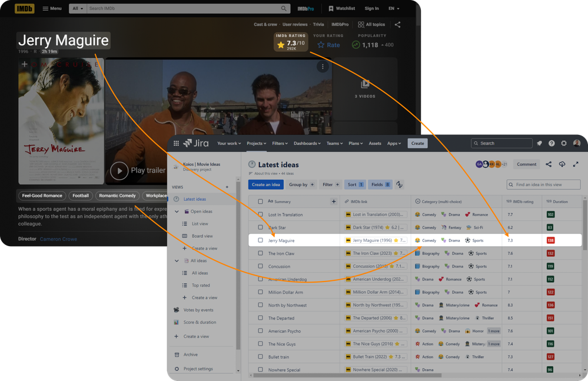The width and height of the screenshot is (588, 381).
Task: Open the Plans dropdown
Action: (356, 143)
